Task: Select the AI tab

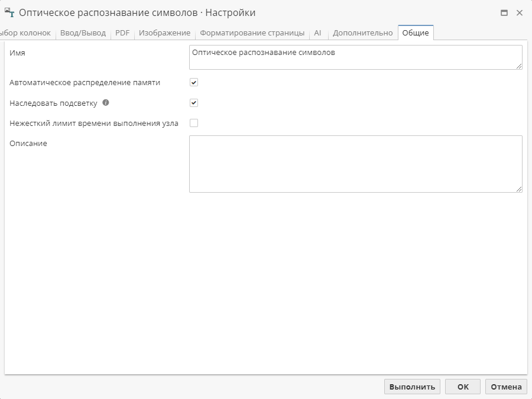Action: point(318,33)
